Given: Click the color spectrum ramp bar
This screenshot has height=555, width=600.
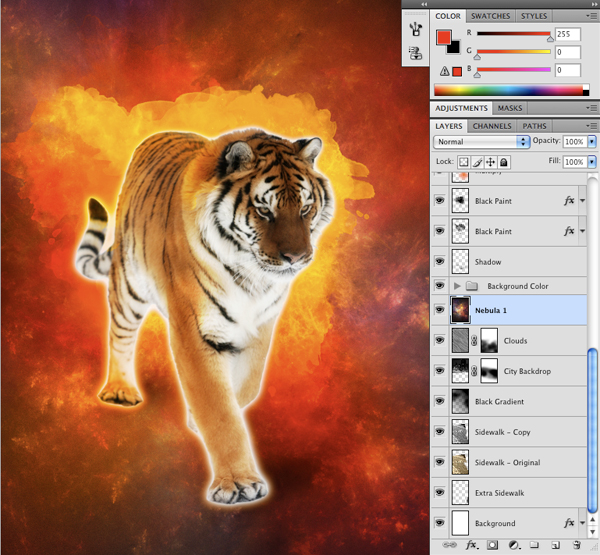Looking at the screenshot, I should (x=511, y=90).
